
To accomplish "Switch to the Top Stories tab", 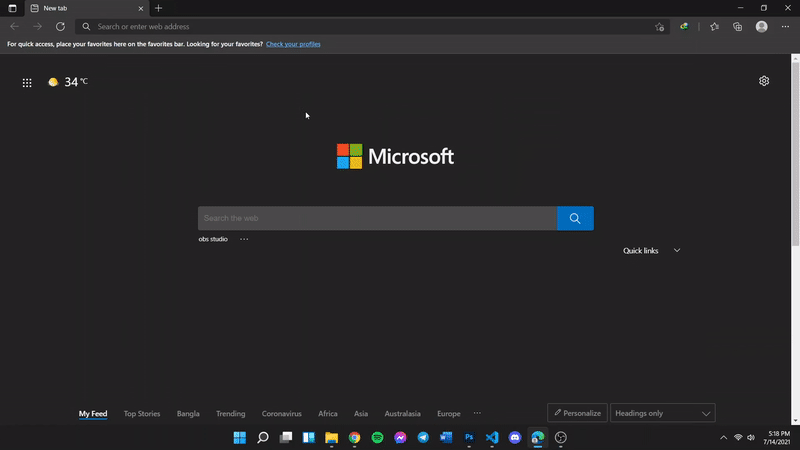I will point(142,413).
